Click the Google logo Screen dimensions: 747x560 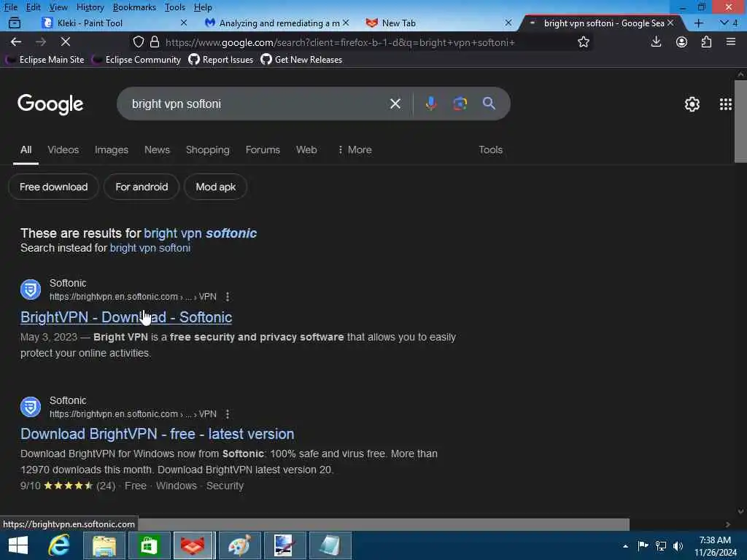pyautogui.click(x=50, y=104)
